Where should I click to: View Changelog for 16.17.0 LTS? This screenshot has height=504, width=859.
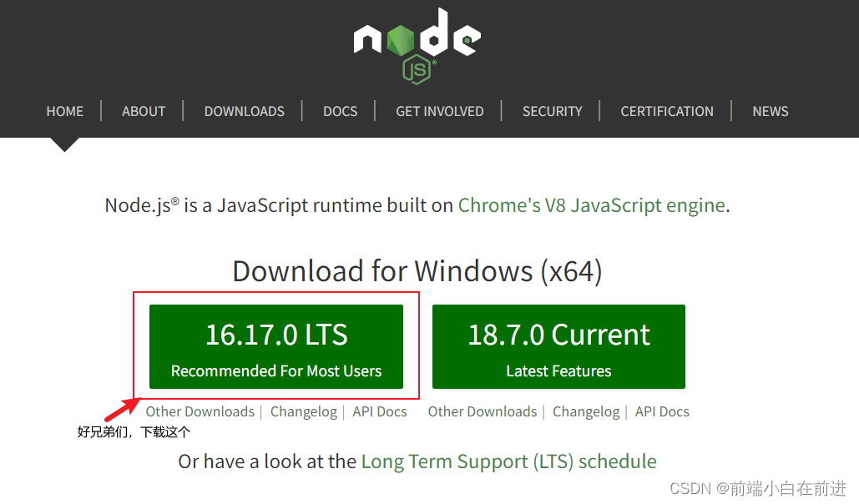pyautogui.click(x=304, y=412)
